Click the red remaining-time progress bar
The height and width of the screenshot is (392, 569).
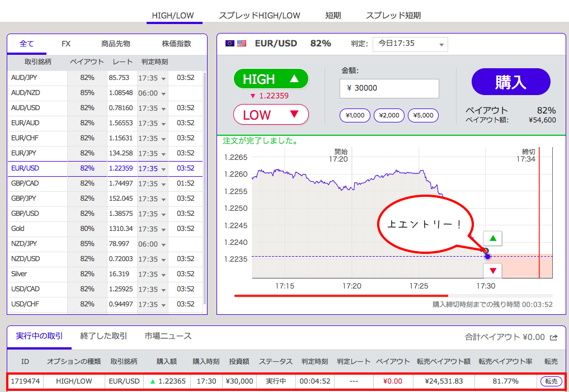(x=341, y=295)
